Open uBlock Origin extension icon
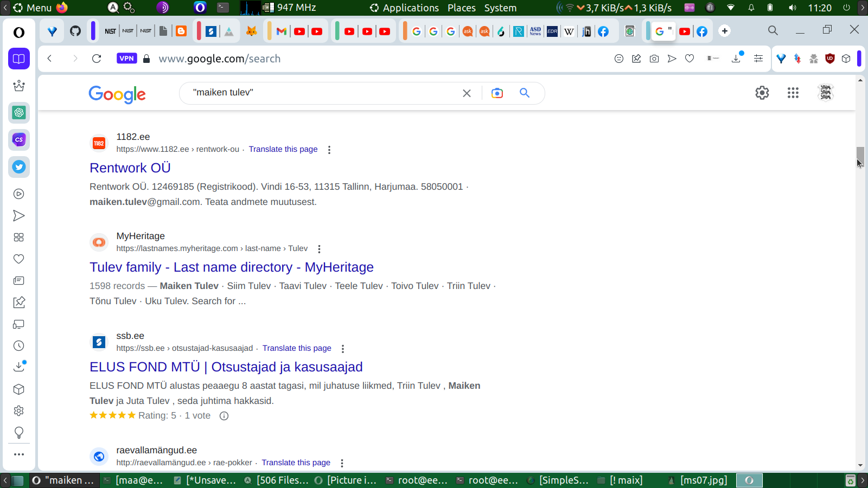Screen dimensions: 868x488 pyautogui.click(x=830, y=59)
